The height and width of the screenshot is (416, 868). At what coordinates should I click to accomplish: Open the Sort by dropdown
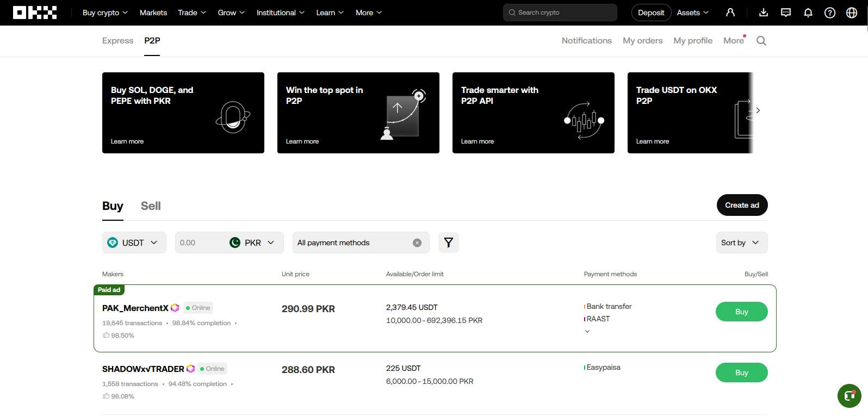point(741,243)
